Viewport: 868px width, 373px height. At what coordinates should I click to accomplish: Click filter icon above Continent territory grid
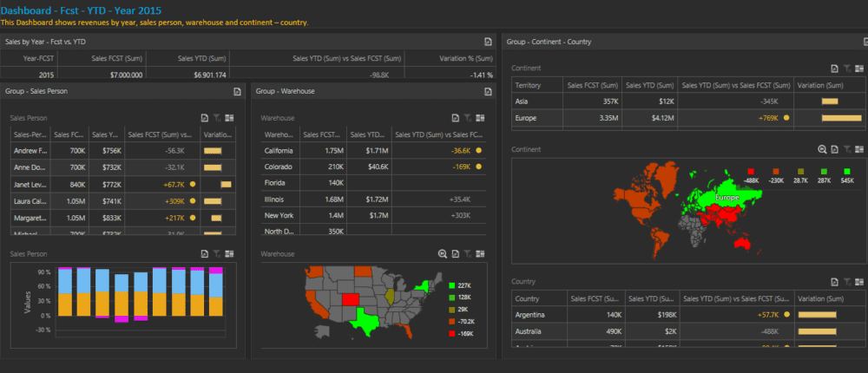click(848, 69)
